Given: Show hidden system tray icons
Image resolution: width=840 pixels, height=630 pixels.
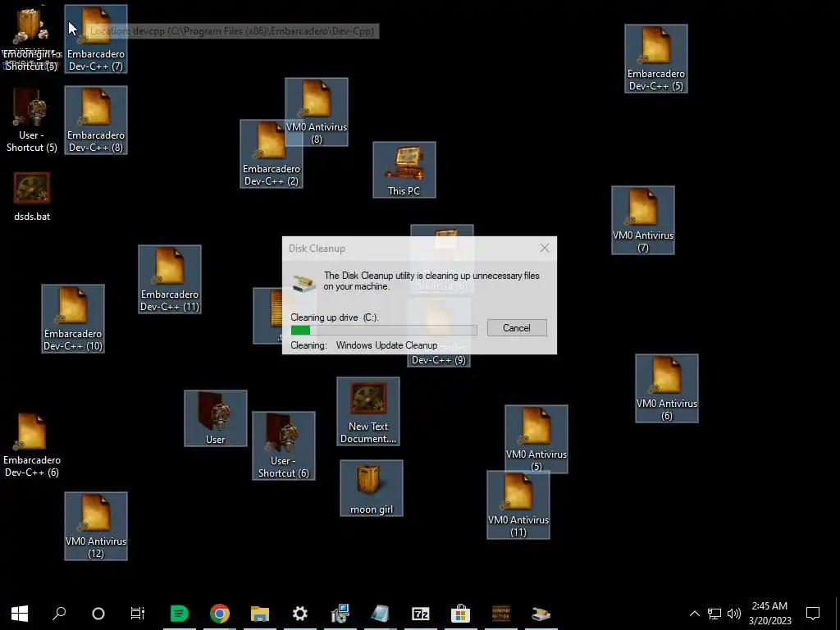Looking at the screenshot, I should pos(694,614).
